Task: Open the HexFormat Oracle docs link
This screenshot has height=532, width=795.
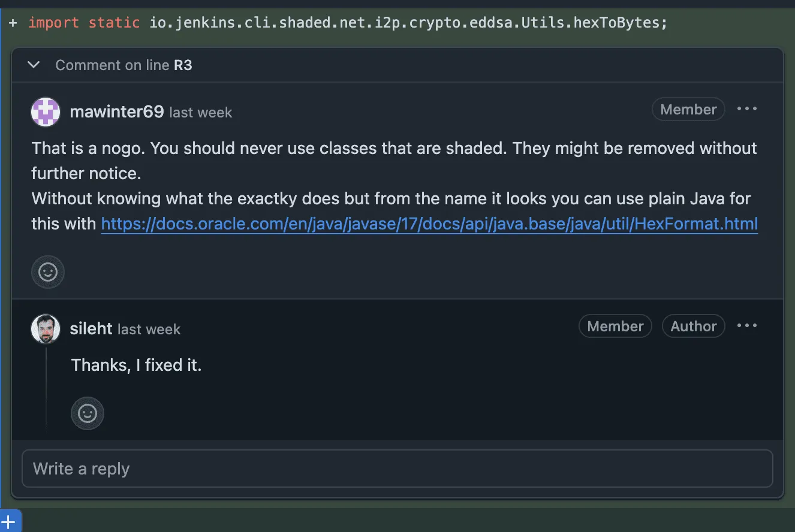Action: (x=429, y=224)
